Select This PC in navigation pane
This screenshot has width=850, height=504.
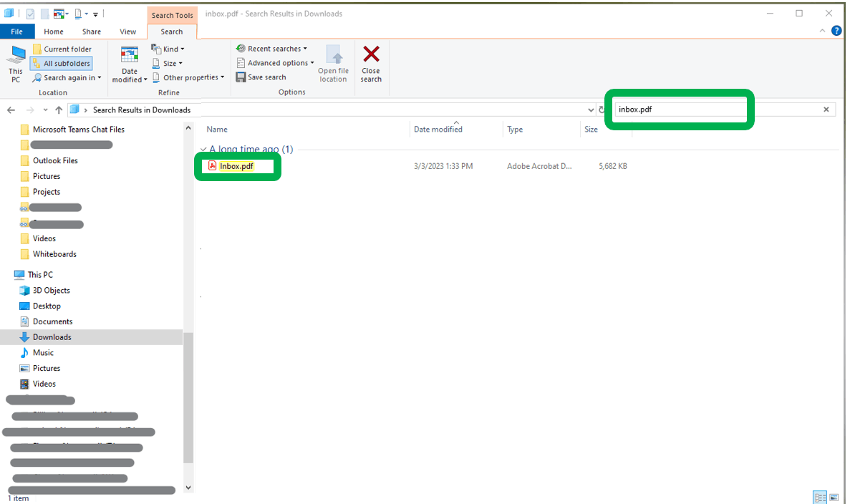click(40, 275)
